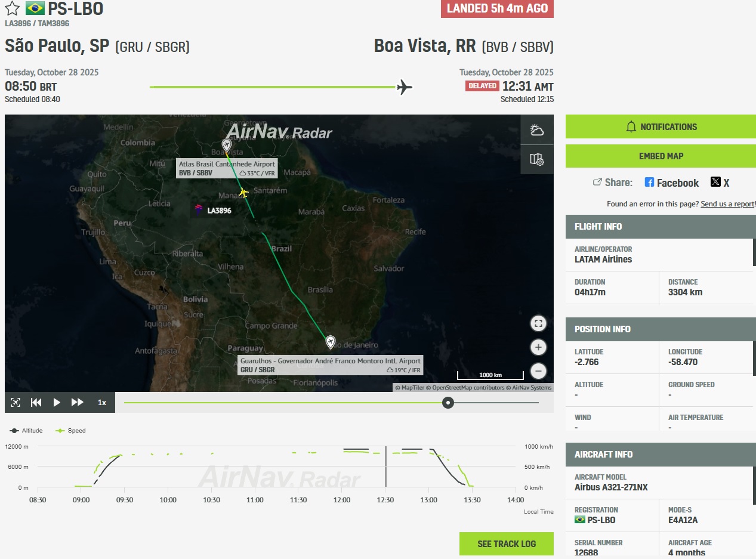Play the flight track replay
This screenshot has width=756, height=559.
coord(57,402)
